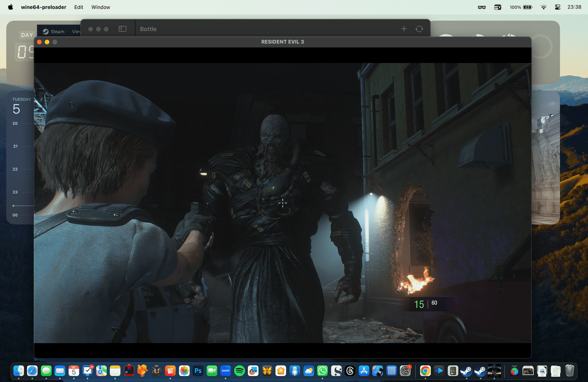This screenshot has height=382, width=588.
Task: Open the Steam menu in background window
Action: point(54,32)
